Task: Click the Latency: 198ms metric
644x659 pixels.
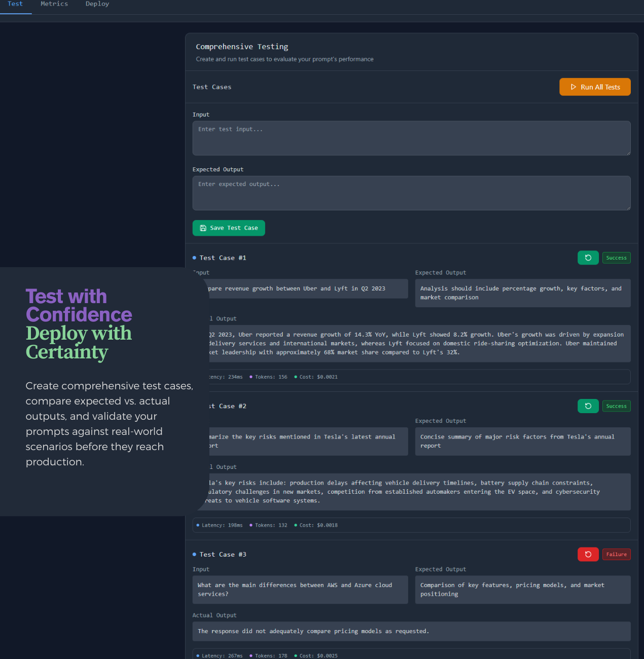Action: 219,525
